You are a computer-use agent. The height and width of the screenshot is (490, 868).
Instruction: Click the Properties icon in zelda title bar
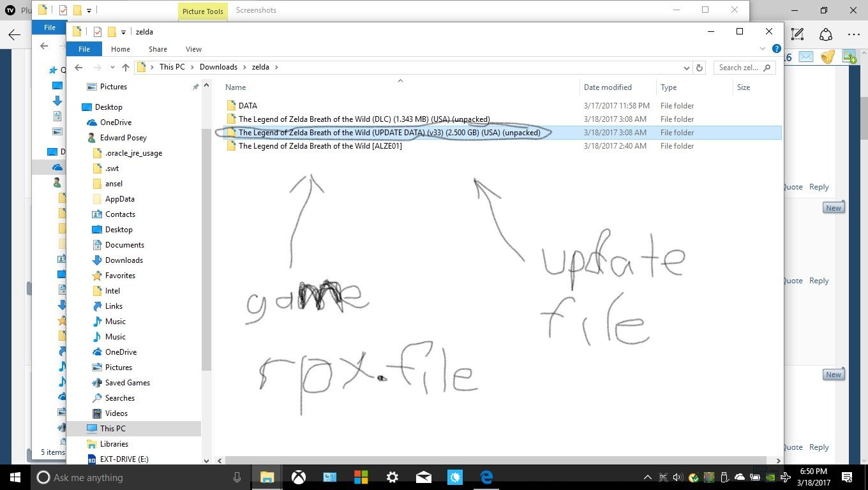tap(98, 31)
